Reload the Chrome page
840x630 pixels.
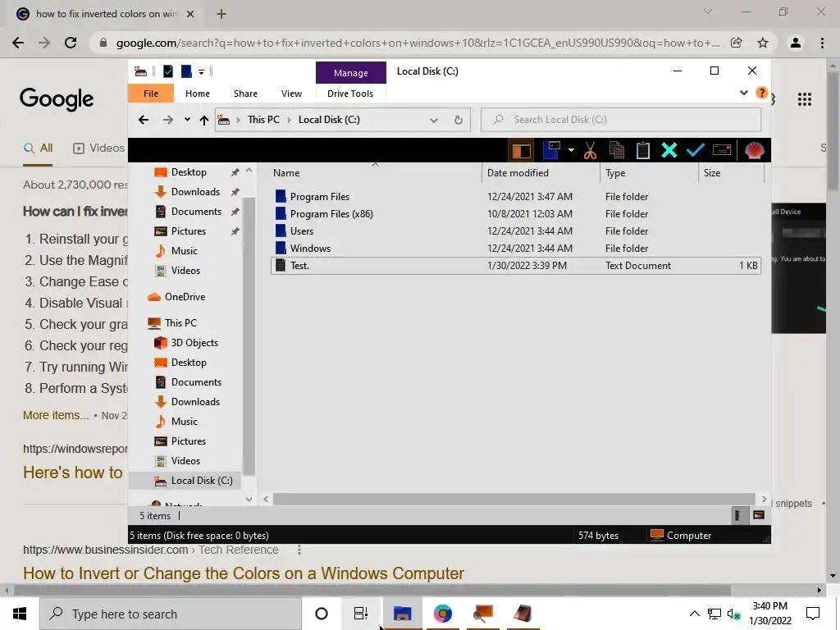(71, 43)
